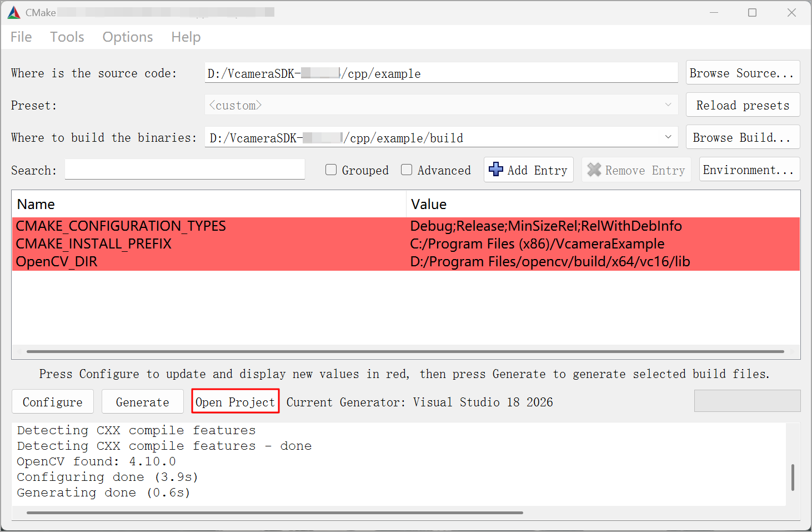
Task: Select the OpenCV_DIR entry
Action: [57, 262]
